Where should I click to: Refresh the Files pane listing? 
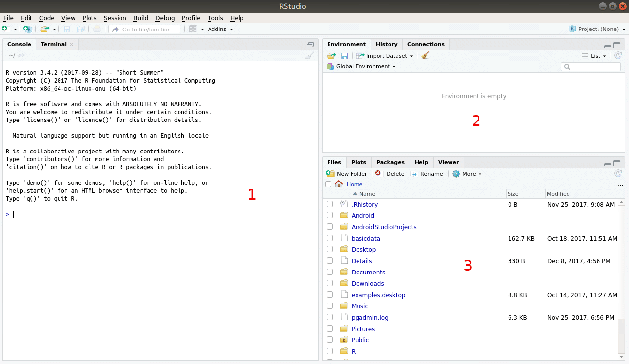pyautogui.click(x=618, y=174)
